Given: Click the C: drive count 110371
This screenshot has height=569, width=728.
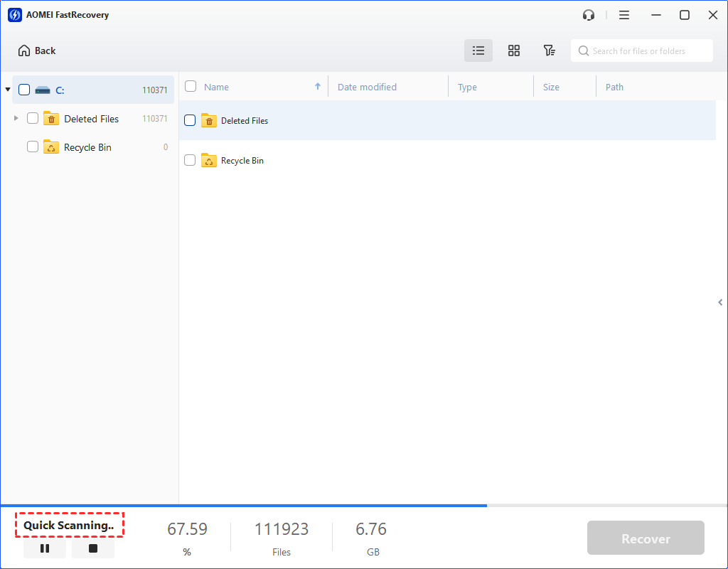Looking at the screenshot, I should point(154,90).
